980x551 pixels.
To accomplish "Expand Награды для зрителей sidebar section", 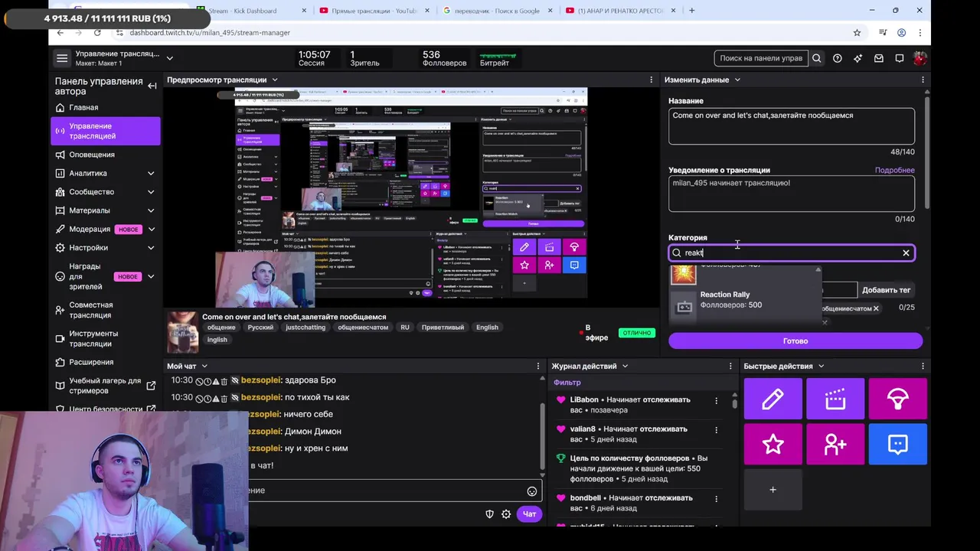I will tap(152, 276).
